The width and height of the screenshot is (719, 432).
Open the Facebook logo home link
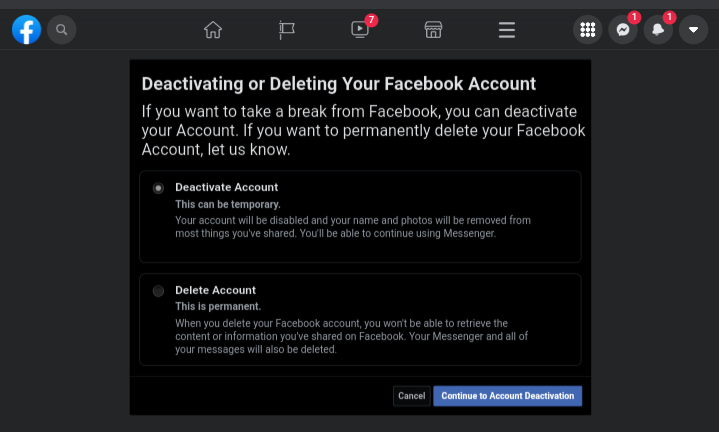pos(27,30)
